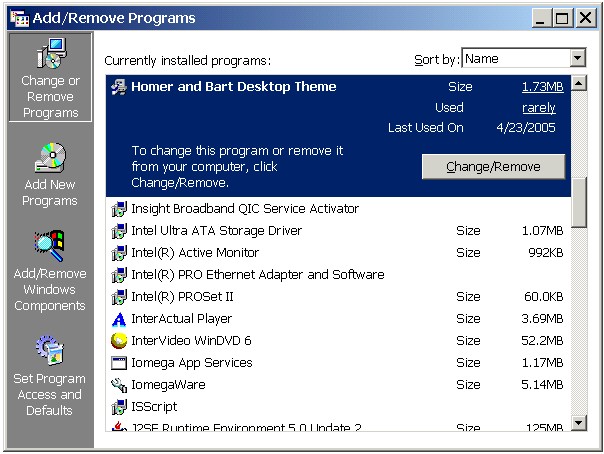Screen dimensions: 604x454
Task: Click the Intel(R) PROSet II icon
Action: coord(119,297)
